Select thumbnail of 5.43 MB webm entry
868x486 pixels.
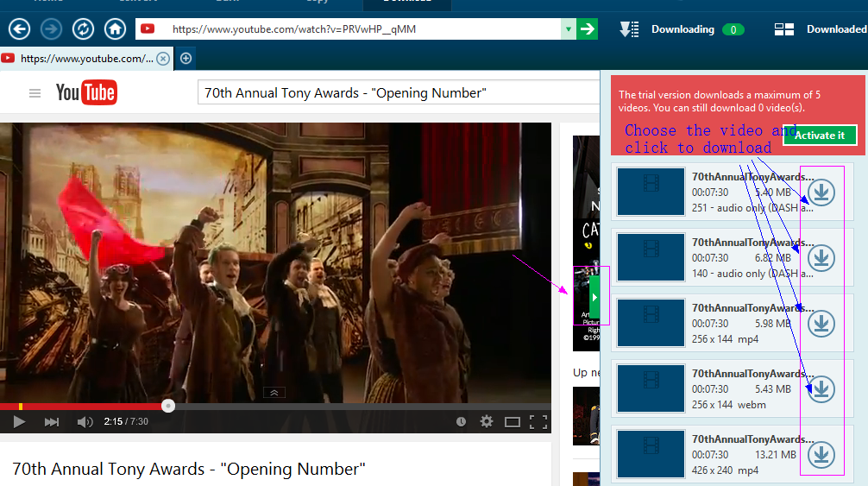[x=651, y=388]
